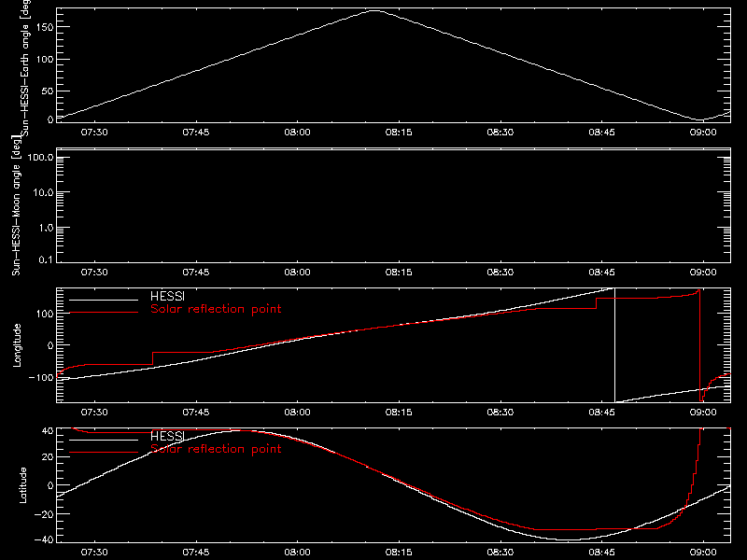
Task: Click 08:15 time label under Earth angle plot
Action: coord(399,133)
